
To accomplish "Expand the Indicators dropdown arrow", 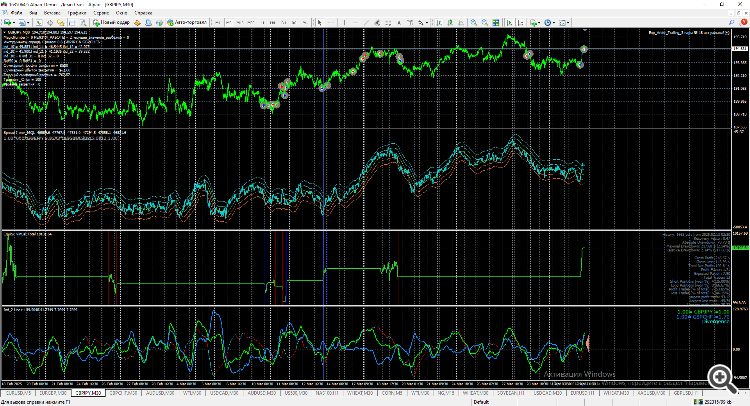I will click(540, 22).
